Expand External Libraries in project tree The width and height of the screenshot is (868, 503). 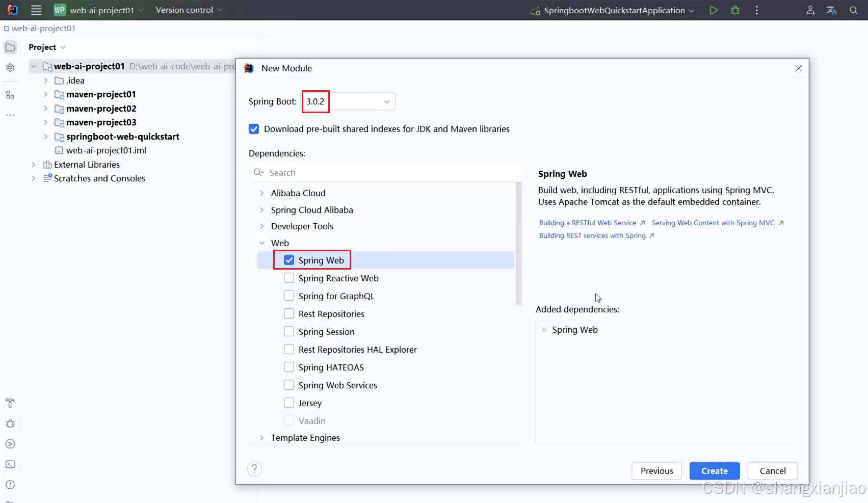coord(34,165)
